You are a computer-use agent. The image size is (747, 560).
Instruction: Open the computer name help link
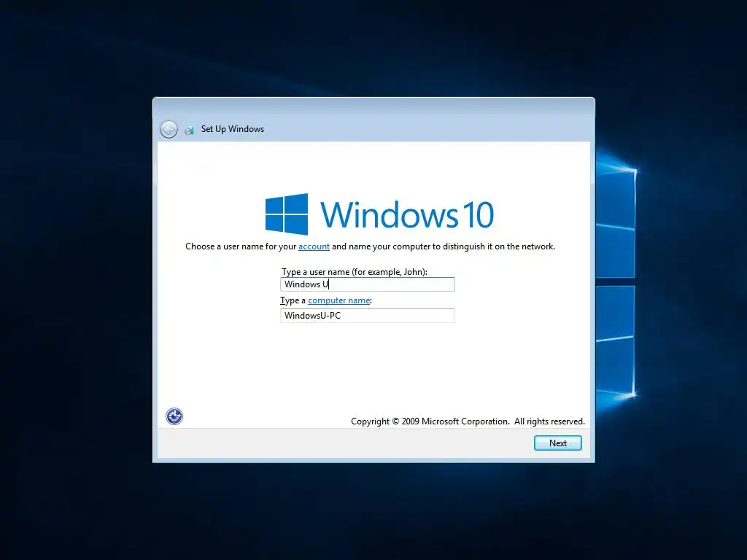[x=338, y=300]
